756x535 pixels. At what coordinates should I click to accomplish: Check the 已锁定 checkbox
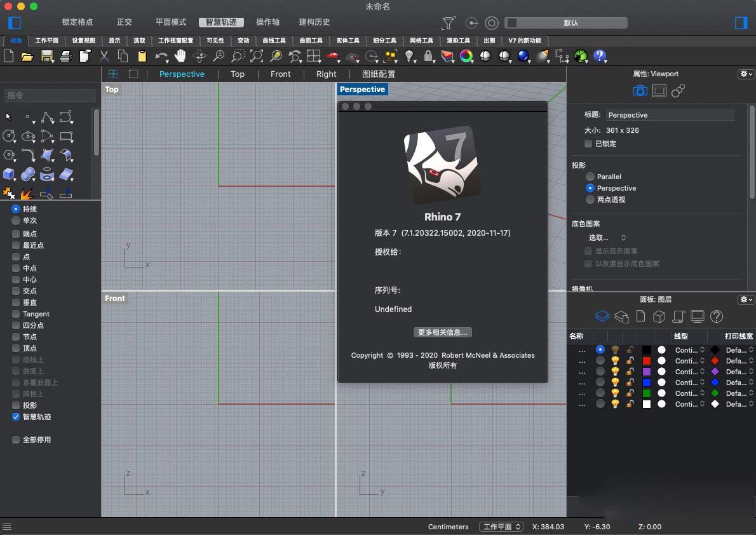[588, 143]
